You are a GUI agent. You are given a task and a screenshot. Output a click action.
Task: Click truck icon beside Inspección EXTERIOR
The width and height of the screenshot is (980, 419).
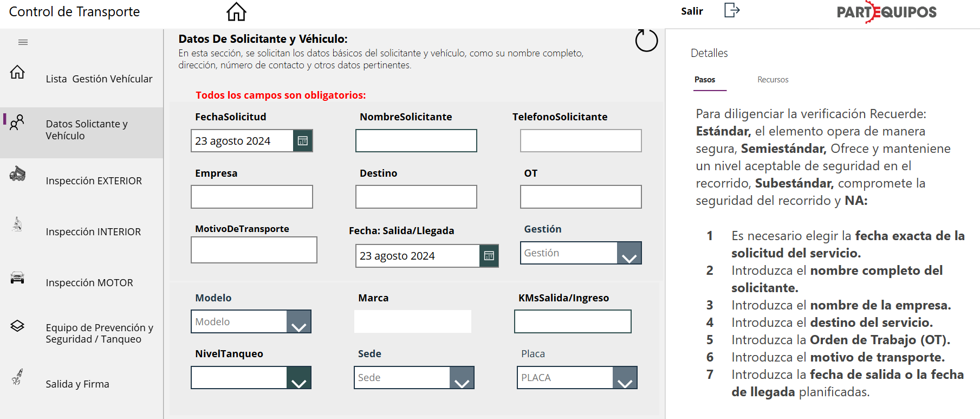pyautogui.click(x=17, y=173)
